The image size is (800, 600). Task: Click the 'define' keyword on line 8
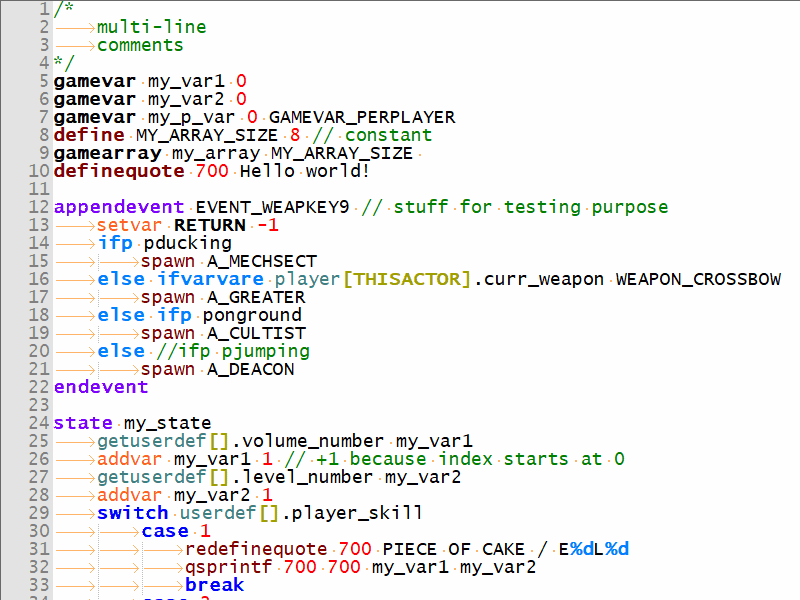tap(89, 135)
